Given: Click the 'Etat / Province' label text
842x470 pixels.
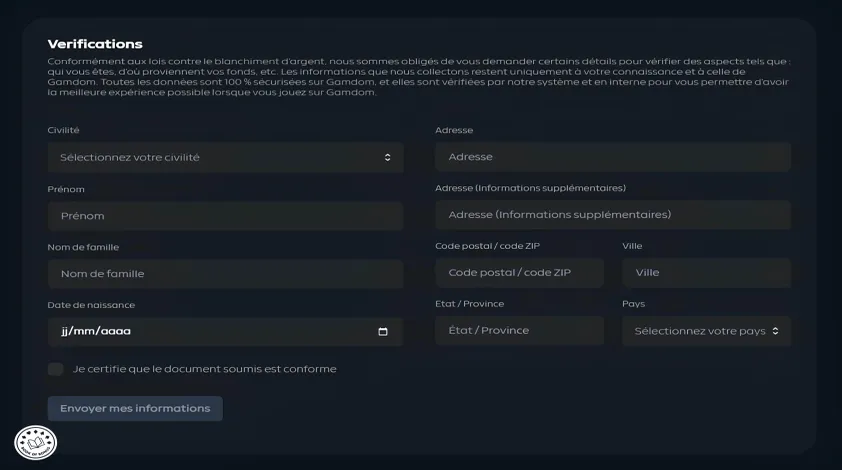Looking at the screenshot, I should tap(469, 303).
